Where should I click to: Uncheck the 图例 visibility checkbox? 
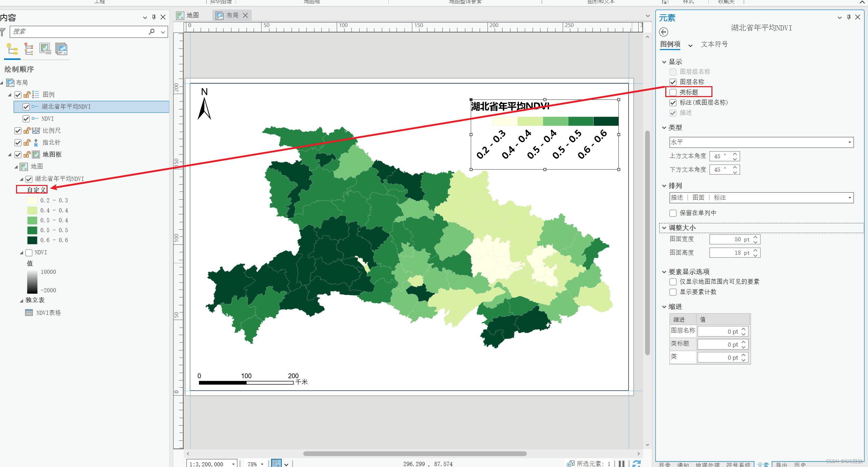(18, 95)
